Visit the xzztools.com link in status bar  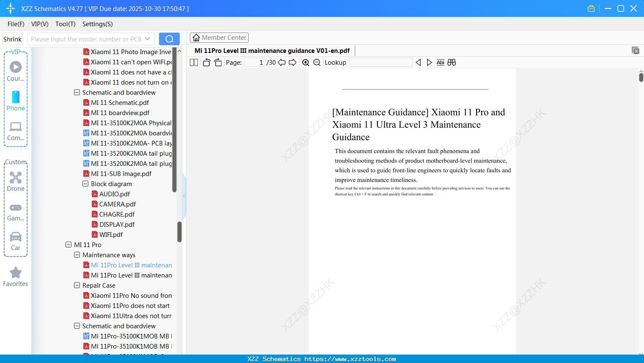click(x=350, y=359)
